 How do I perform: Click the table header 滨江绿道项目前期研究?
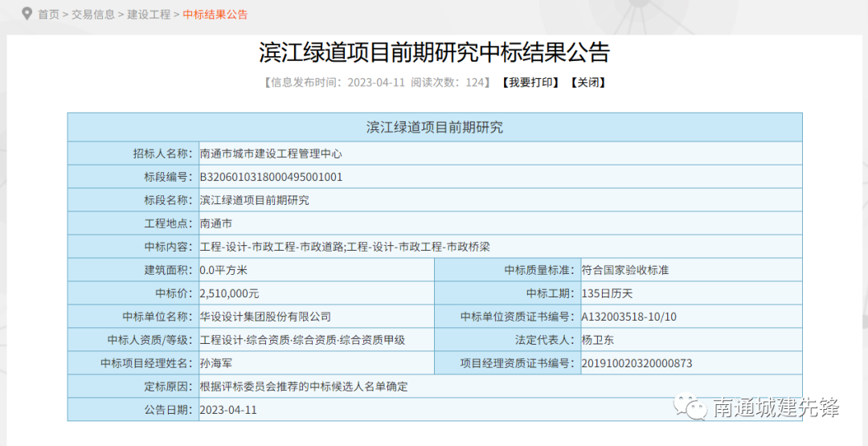434,128
